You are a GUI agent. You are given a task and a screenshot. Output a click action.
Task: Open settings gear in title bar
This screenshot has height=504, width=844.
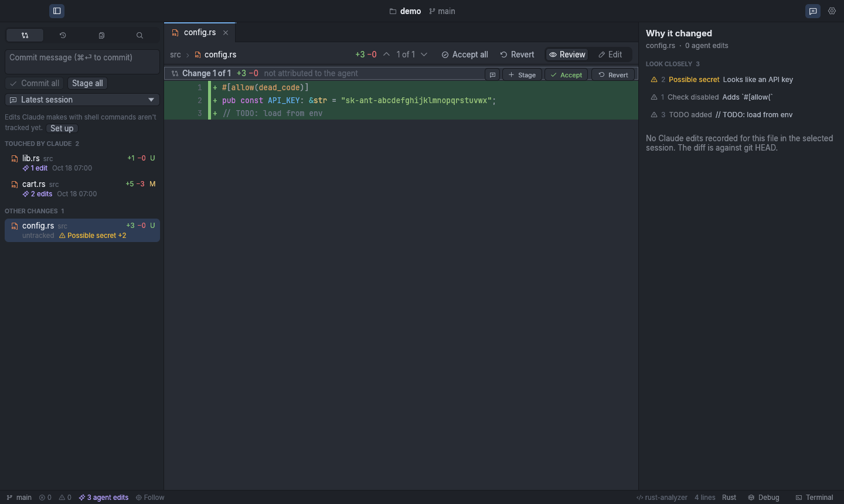pyautogui.click(x=832, y=11)
